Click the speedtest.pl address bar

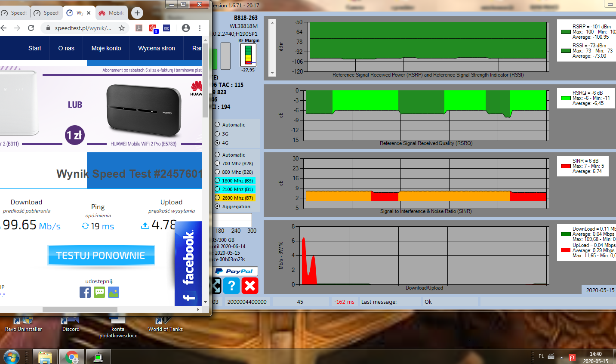(83, 28)
